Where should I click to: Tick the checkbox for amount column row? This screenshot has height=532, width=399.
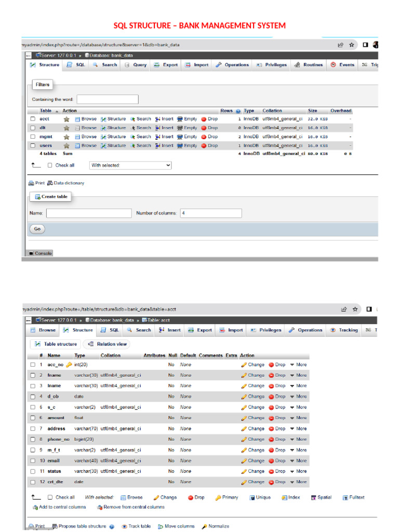pyautogui.click(x=33, y=418)
